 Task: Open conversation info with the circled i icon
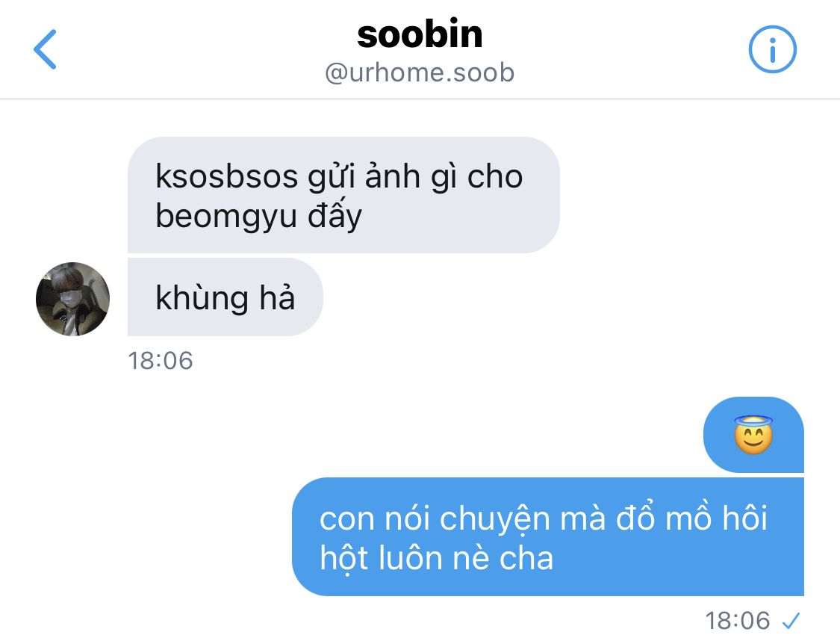click(772, 49)
